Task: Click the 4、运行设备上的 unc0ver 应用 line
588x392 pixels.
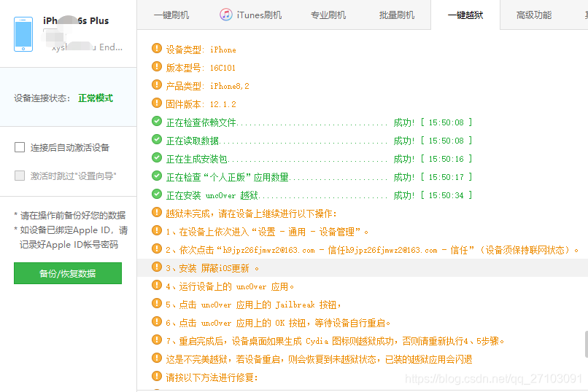Action: (230, 287)
